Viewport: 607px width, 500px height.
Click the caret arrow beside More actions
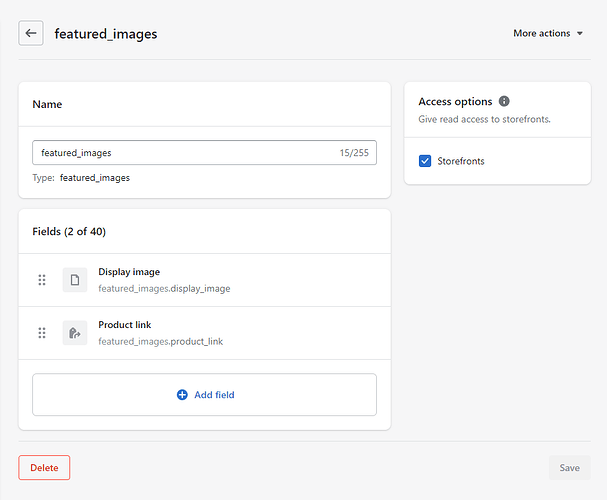pos(580,34)
